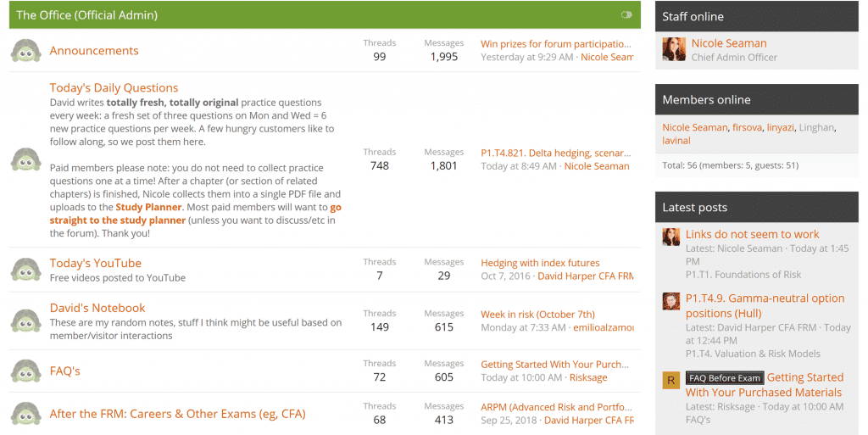This screenshot has width=868, height=435.
Task: Click the turtle icon beside David's Notebook
Action: 26,321
